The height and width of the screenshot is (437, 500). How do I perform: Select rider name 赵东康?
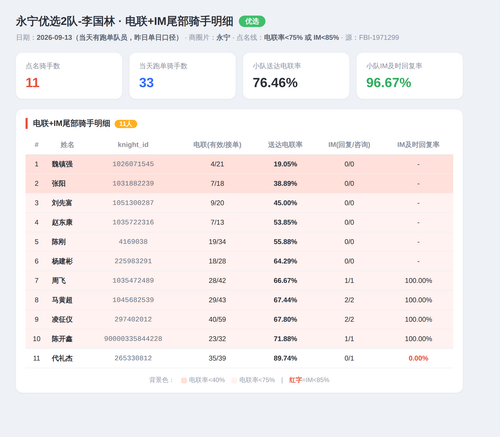click(x=62, y=222)
